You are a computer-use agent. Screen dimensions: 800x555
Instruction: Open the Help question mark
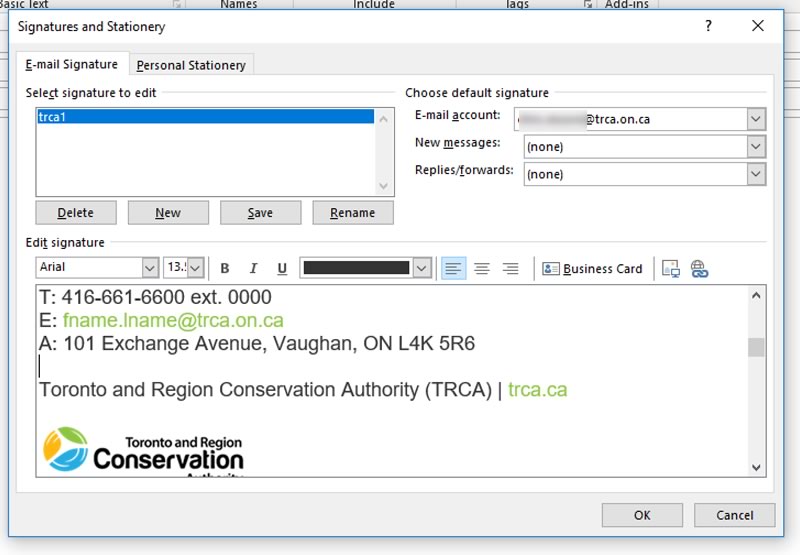click(708, 26)
